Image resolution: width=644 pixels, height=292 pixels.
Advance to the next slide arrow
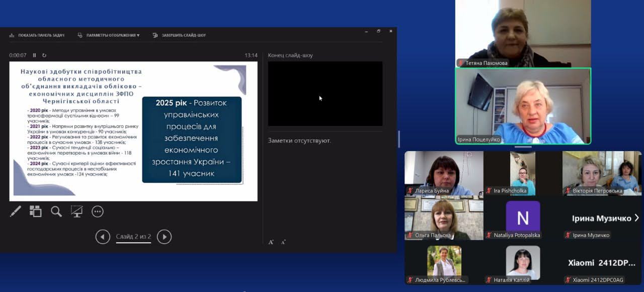(164, 237)
